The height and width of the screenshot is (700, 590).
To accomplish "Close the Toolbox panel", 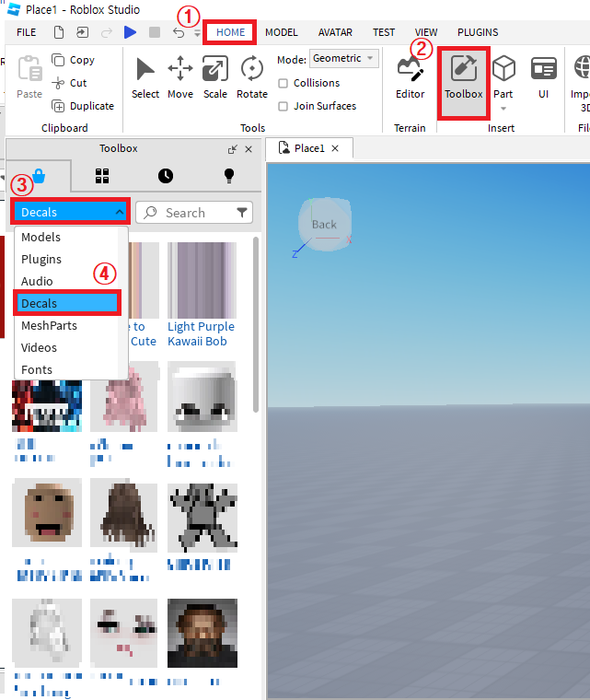I will (x=249, y=149).
